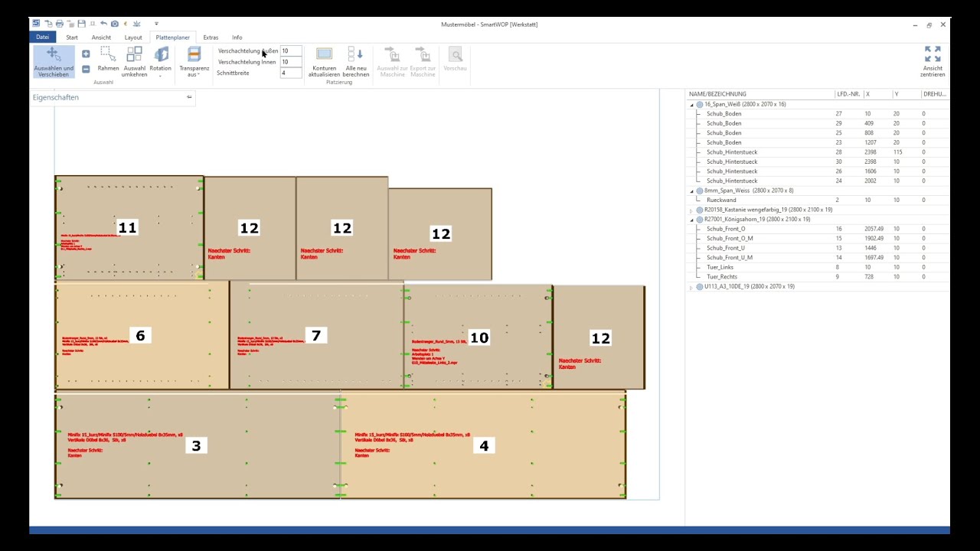Screen dimensions: 980x551
Task: Collapse the 8mm_Span_Weiss tree node
Action: click(x=692, y=191)
